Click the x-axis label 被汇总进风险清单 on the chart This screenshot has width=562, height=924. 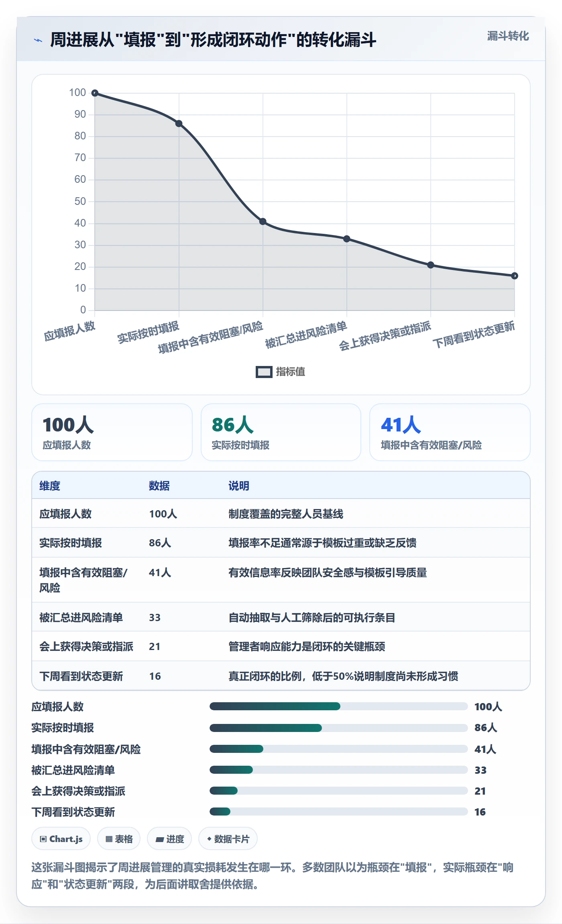pos(306,335)
